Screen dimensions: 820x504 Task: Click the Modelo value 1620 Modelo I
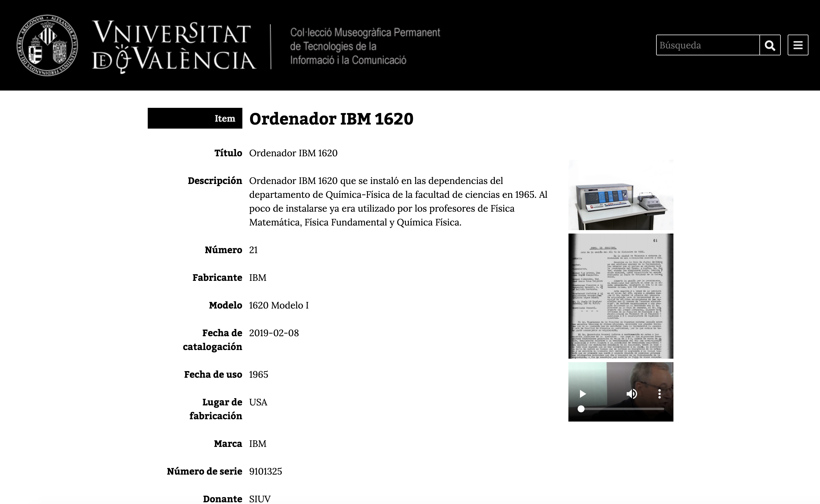[x=279, y=305]
